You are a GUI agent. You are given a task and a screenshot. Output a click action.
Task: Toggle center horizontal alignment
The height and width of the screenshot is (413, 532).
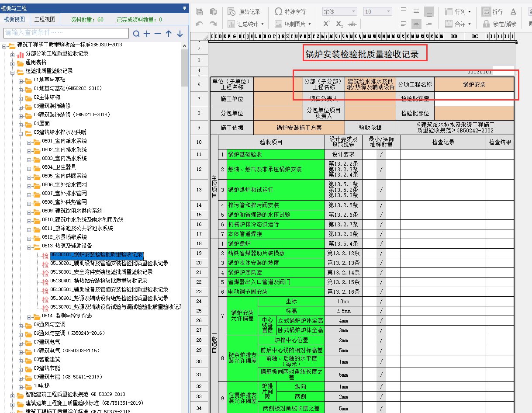416,24
